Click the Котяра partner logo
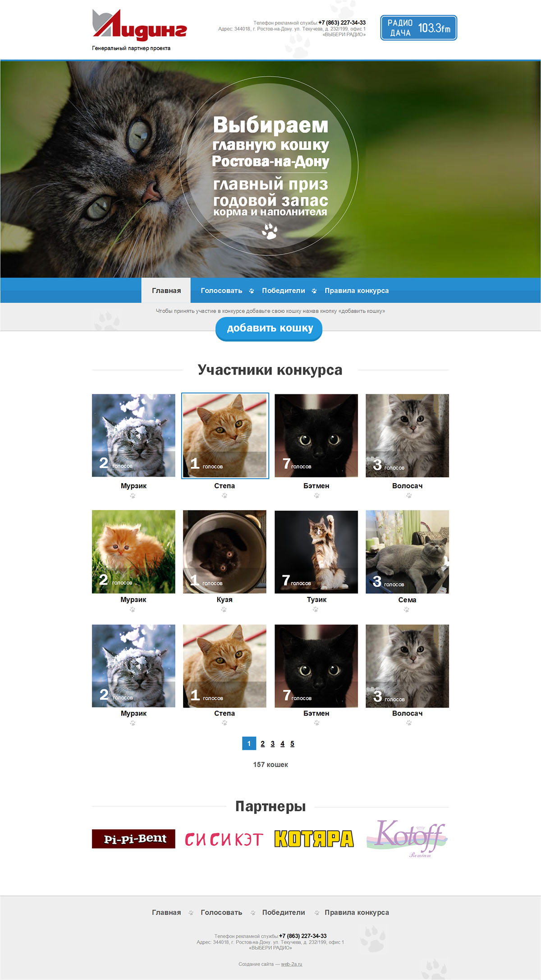This screenshot has height=980, width=541. pos(314,839)
